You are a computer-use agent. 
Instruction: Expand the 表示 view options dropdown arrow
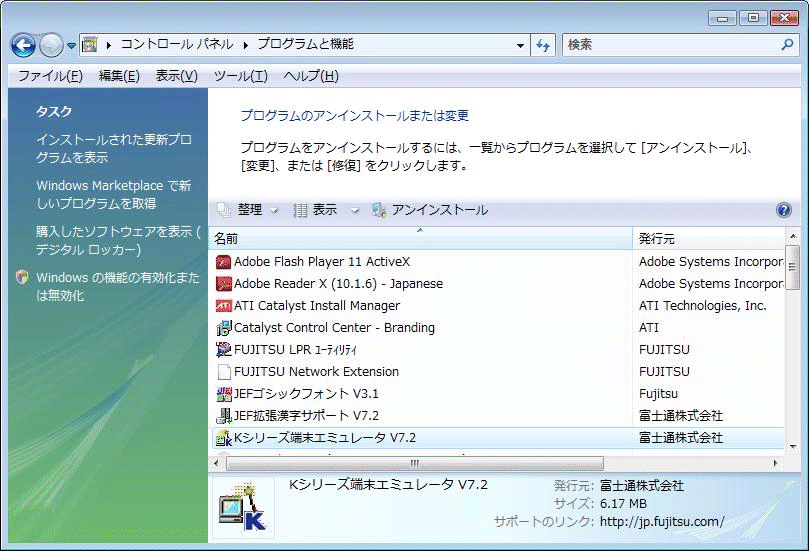tap(354, 210)
